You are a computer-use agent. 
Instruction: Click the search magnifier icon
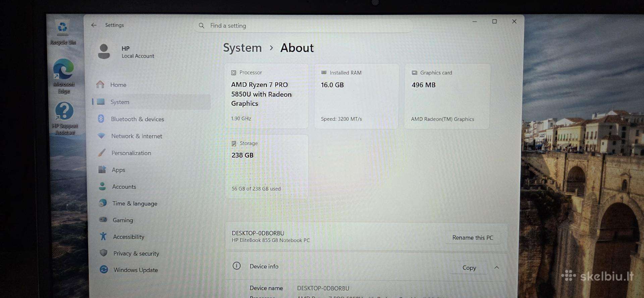[201, 26]
